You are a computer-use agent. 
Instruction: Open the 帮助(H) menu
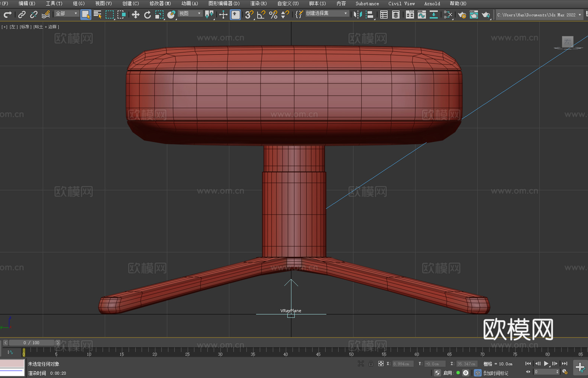click(458, 3)
